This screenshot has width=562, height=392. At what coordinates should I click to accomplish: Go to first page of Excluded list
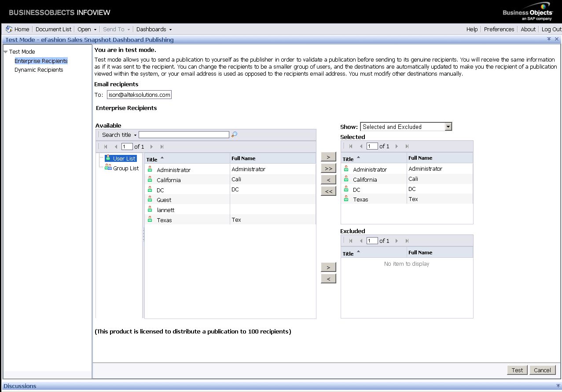tap(351, 241)
